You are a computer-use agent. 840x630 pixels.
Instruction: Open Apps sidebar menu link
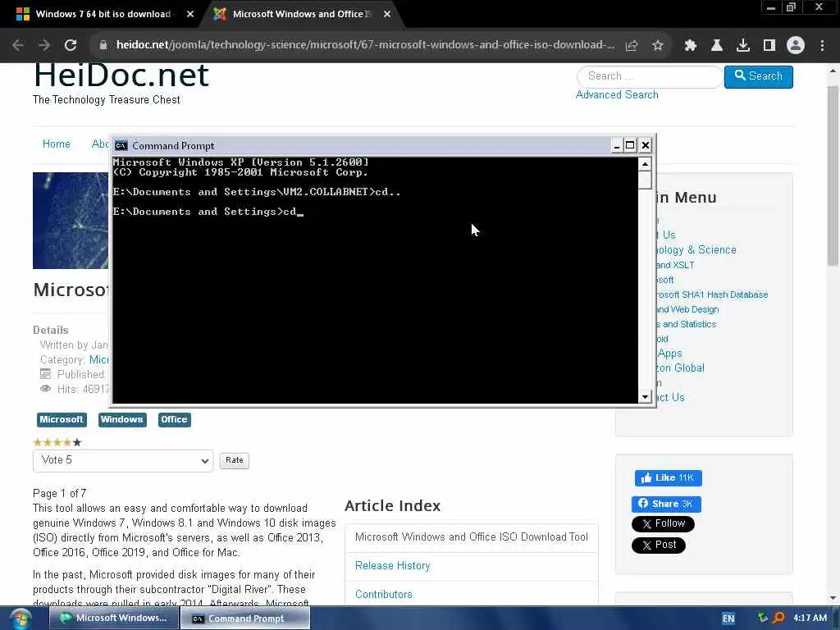tap(669, 354)
